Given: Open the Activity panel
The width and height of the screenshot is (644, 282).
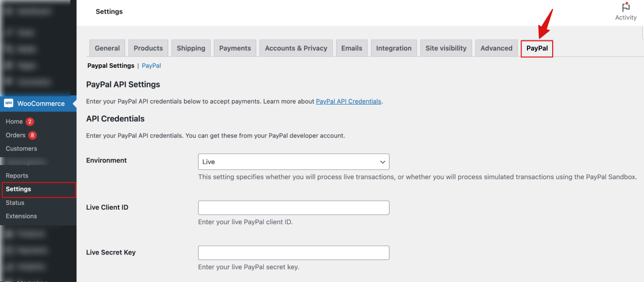Looking at the screenshot, I should coord(625,11).
